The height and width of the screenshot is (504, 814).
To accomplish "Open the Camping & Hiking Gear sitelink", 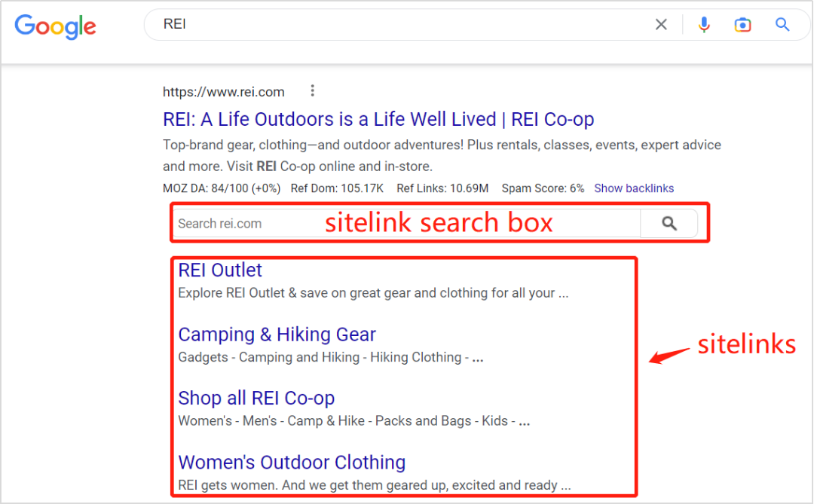I will tap(277, 334).
